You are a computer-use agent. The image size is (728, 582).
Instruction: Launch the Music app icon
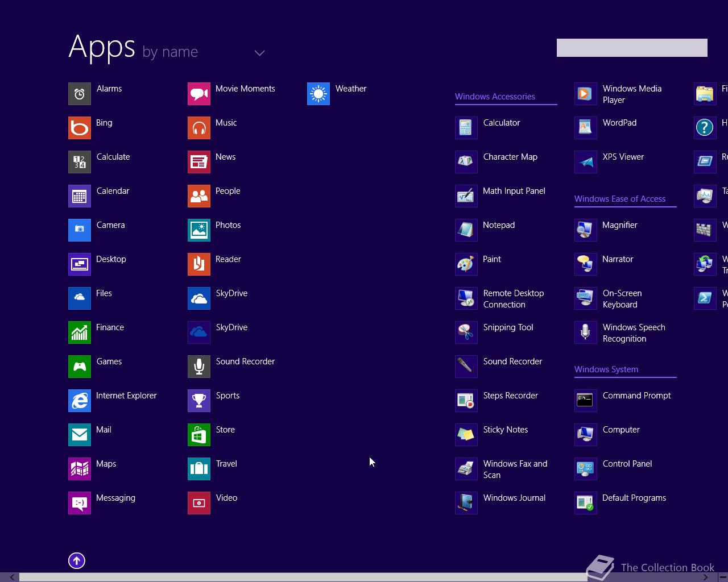(199, 128)
